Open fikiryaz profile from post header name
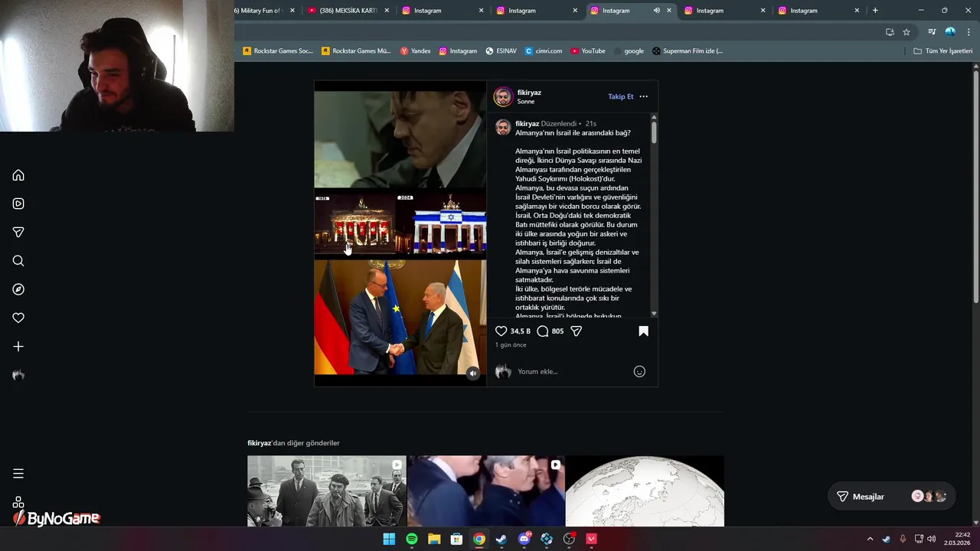The image size is (980, 551). (529, 93)
